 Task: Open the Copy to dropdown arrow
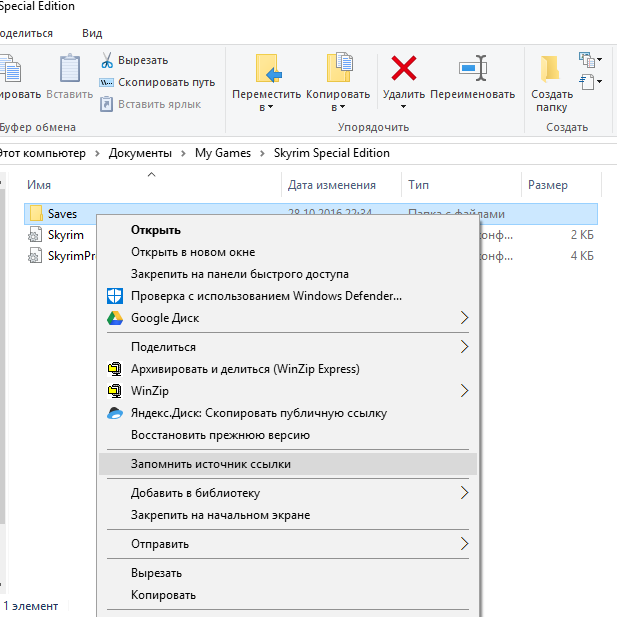342,107
